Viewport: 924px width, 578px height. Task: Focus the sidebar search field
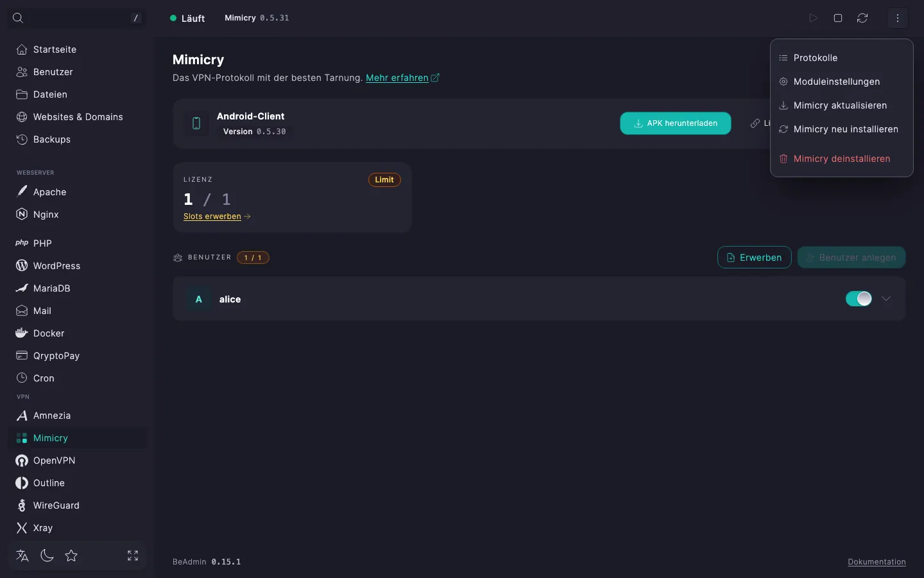(77, 18)
